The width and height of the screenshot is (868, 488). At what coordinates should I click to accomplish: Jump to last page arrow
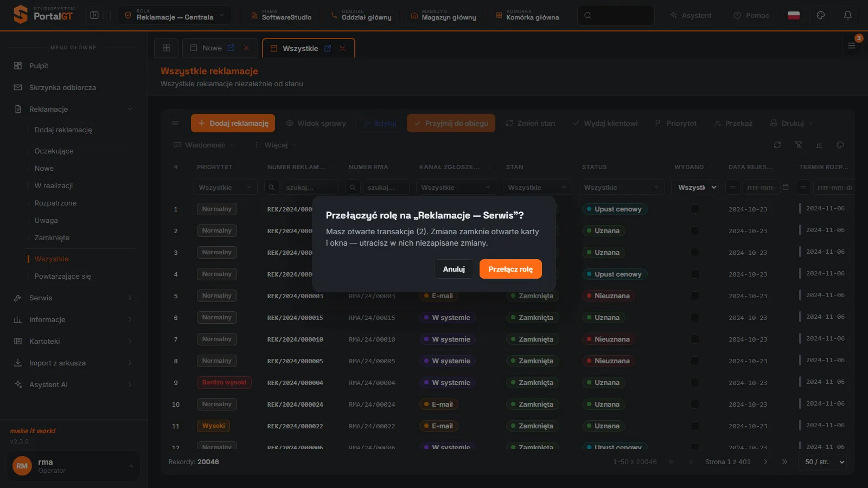pos(784,462)
